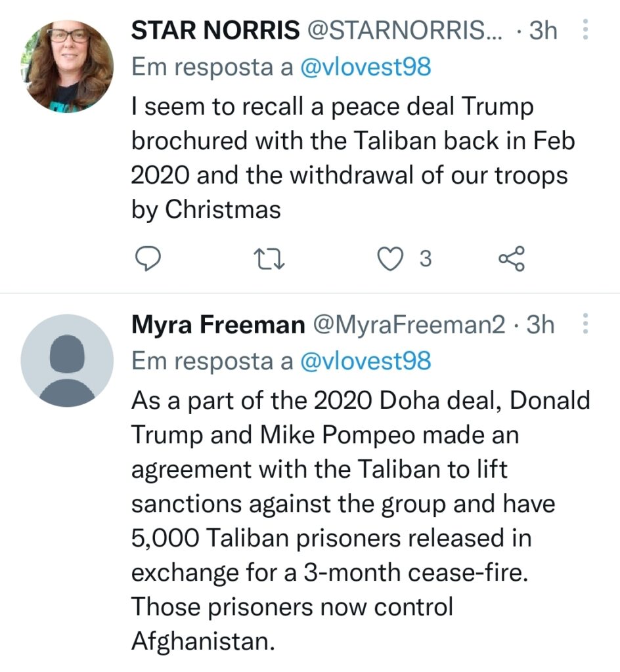Retweet the Star Norris post
The height and width of the screenshot is (672, 620).
pyautogui.click(x=269, y=260)
